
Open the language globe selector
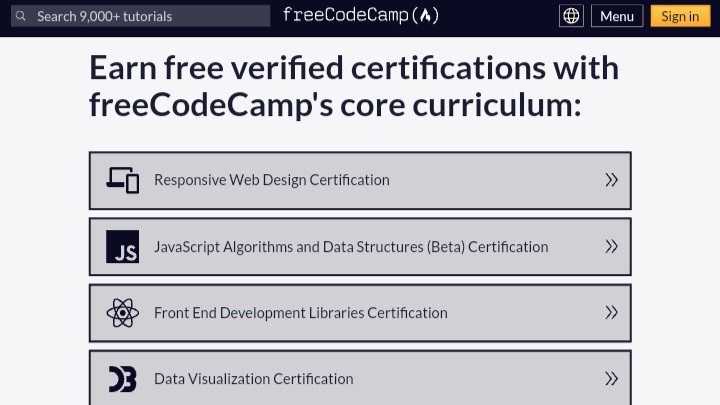571,16
